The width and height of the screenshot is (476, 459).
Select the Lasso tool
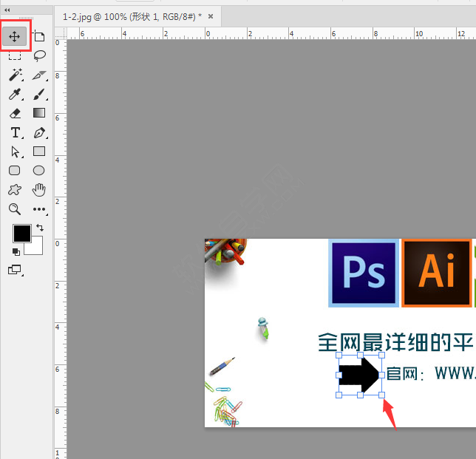[39, 55]
